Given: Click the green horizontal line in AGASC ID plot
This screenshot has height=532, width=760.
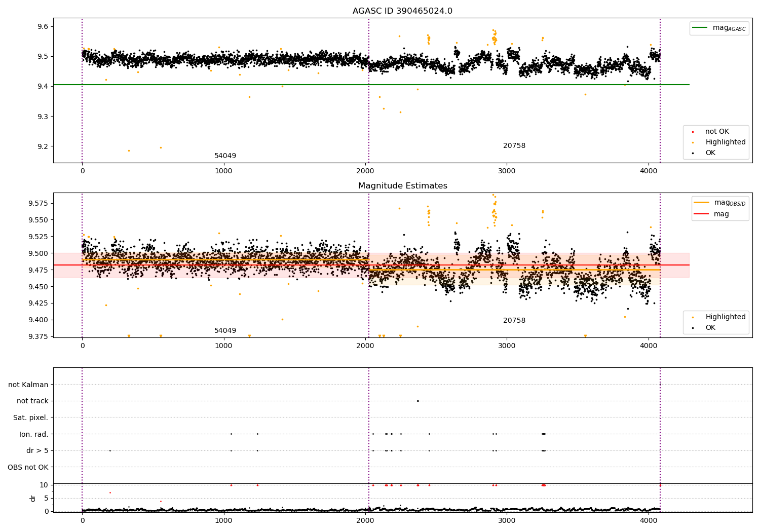Looking at the screenshot, I should [371, 85].
